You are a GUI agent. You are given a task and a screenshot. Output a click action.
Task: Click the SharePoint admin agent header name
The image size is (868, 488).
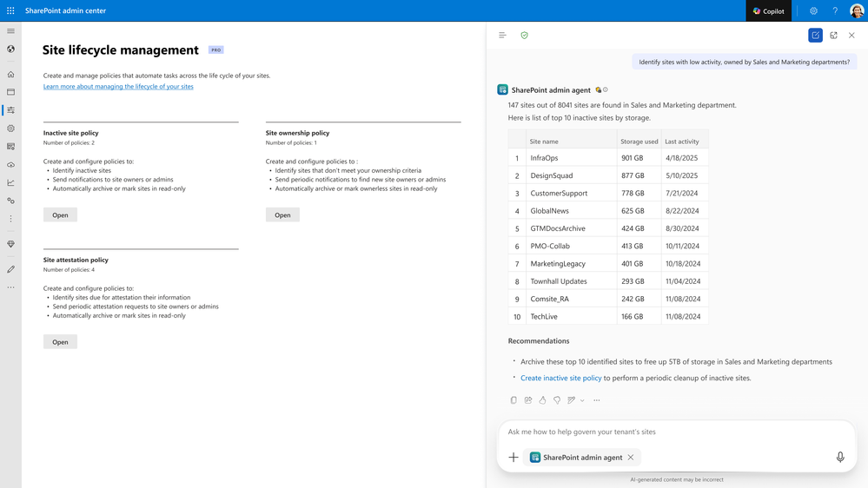click(551, 89)
